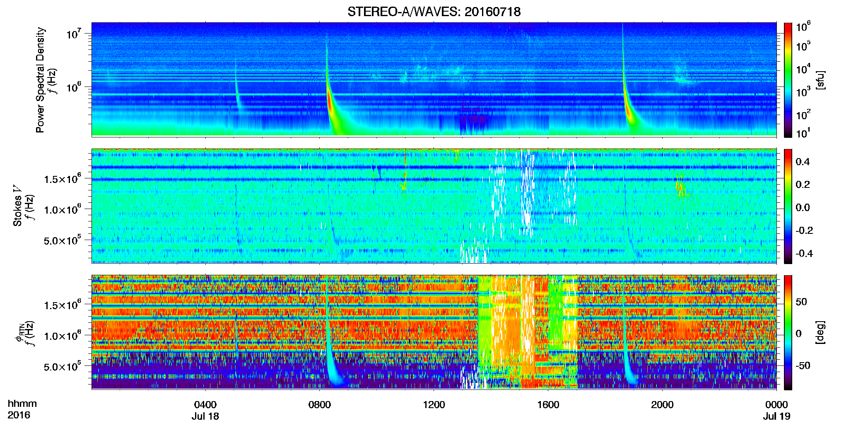This screenshot has width=868, height=447.
Task: Click the [sfu] colorbar unit label
Action: coord(820,80)
